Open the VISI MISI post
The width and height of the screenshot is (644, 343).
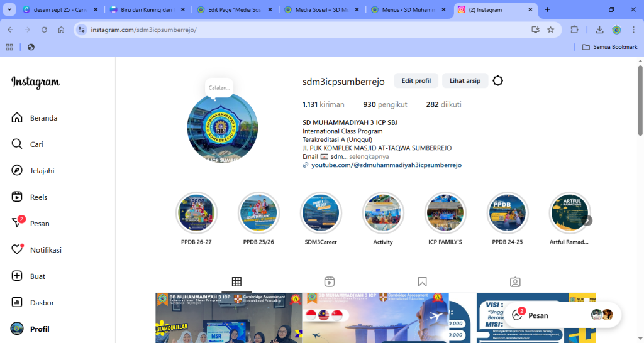click(x=523, y=318)
